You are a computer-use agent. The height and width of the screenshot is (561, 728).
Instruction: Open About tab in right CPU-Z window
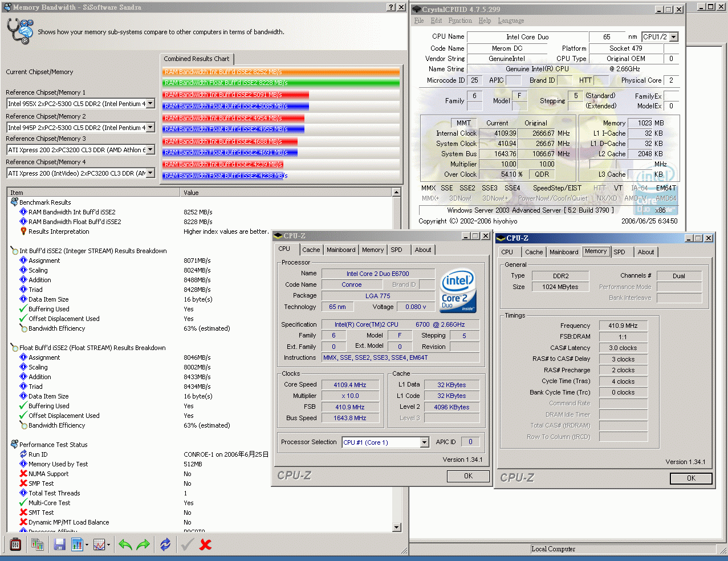tap(646, 252)
